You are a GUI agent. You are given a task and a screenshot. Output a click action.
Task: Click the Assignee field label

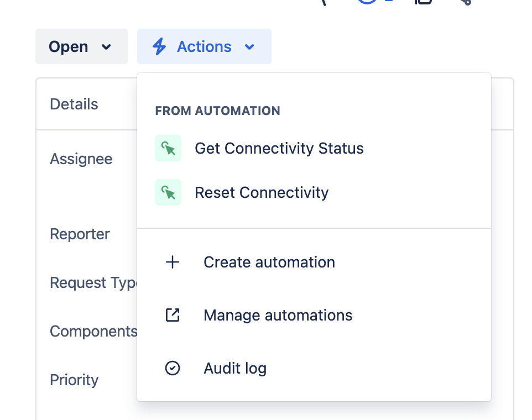(81, 159)
